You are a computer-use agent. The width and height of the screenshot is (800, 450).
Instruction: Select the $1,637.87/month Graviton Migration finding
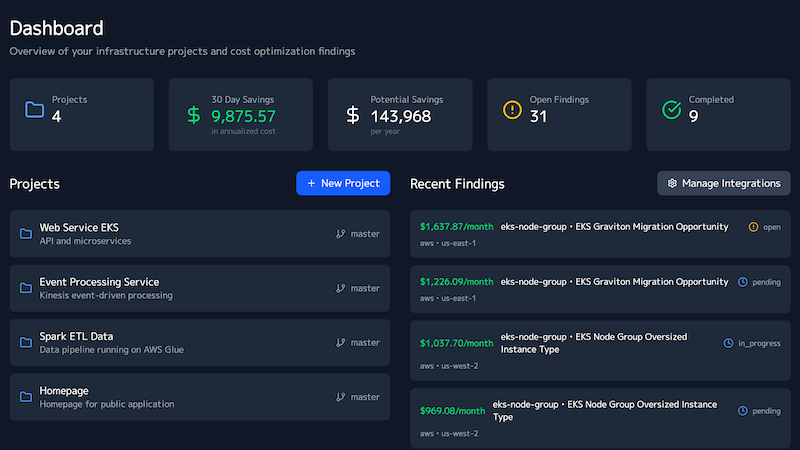click(x=600, y=234)
